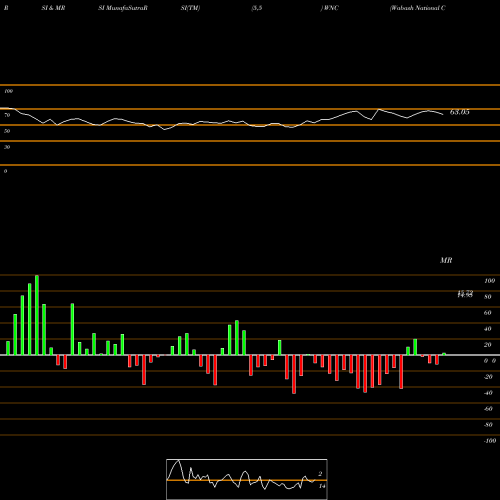Click the tallest green bar in MR histogram
The height and width of the screenshot is (500, 500).
tap(37, 315)
